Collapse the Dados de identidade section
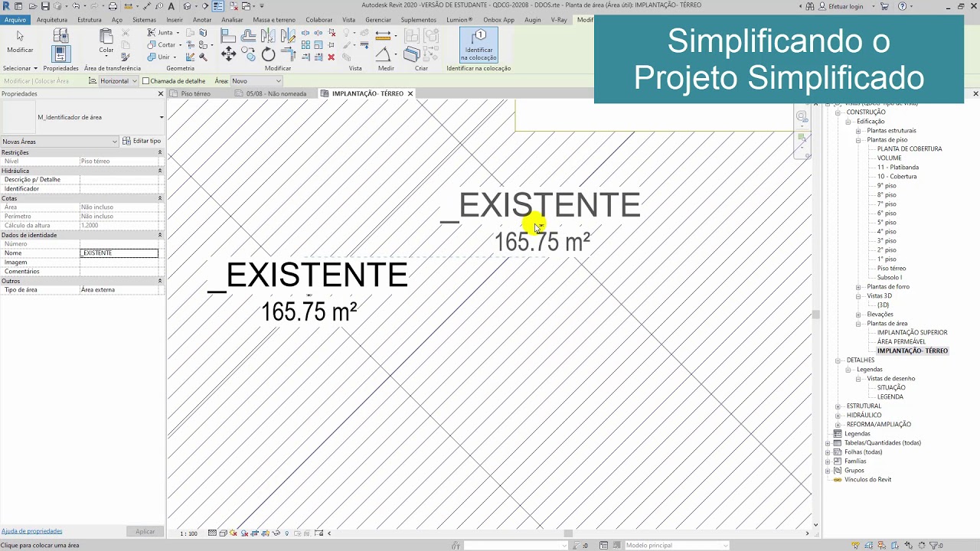The image size is (980, 551). (x=160, y=235)
